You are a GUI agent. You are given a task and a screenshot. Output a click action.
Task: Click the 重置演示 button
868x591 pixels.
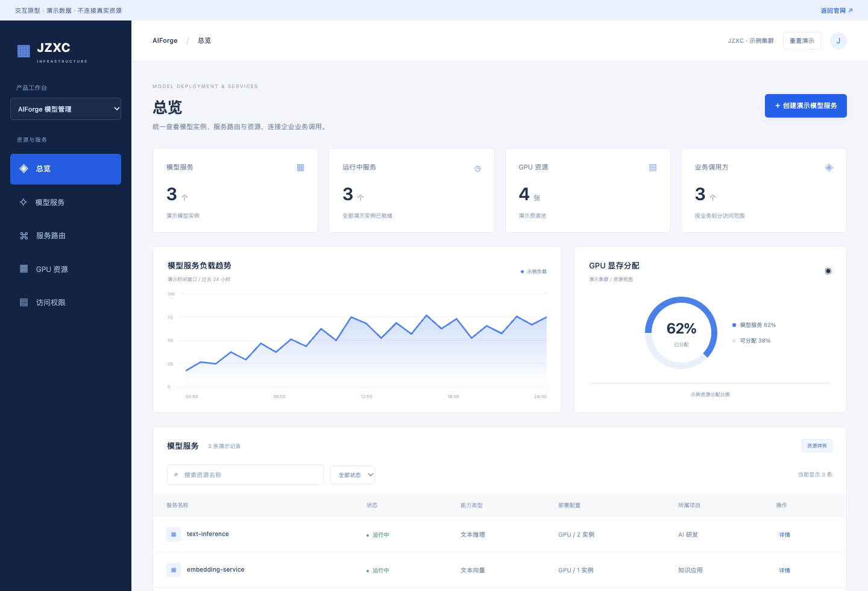pyautogui.click(x=802, y=41)
